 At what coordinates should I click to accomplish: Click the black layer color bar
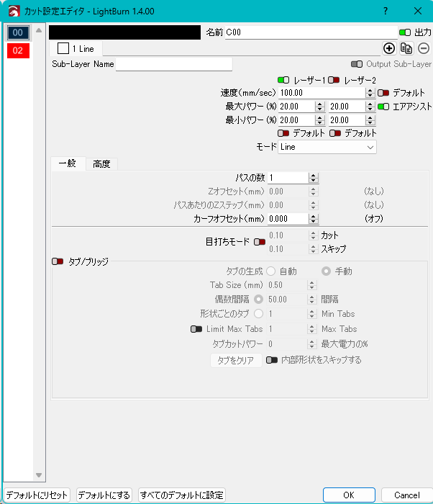[x=124, y=32]
